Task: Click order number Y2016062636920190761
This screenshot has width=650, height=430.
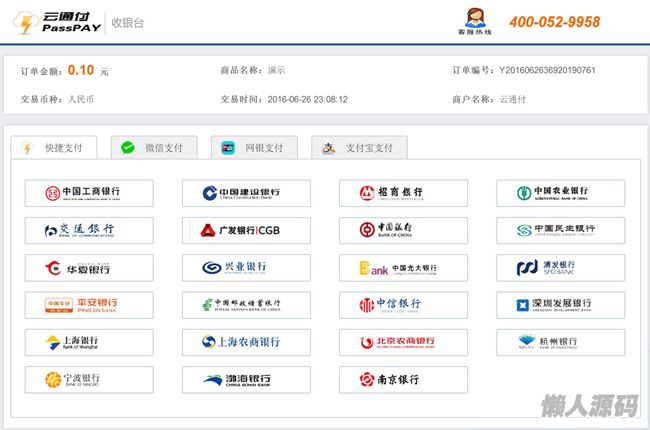Action: 547,70
